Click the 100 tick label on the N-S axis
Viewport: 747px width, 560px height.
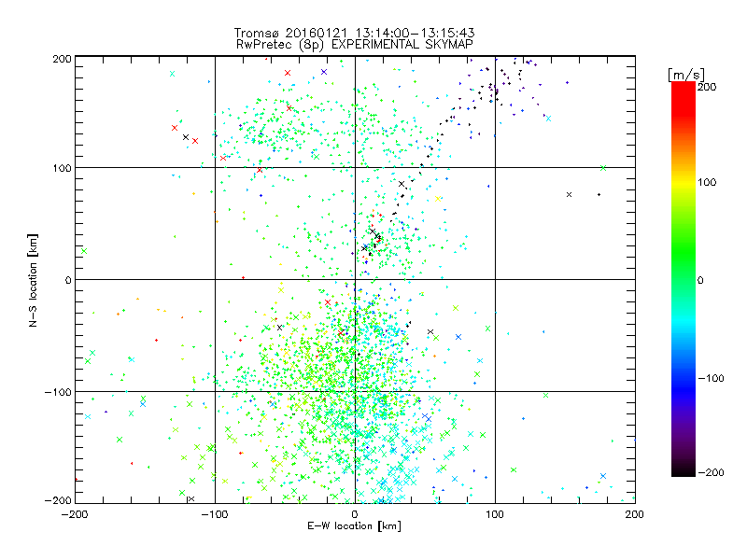tap(62, 168)
